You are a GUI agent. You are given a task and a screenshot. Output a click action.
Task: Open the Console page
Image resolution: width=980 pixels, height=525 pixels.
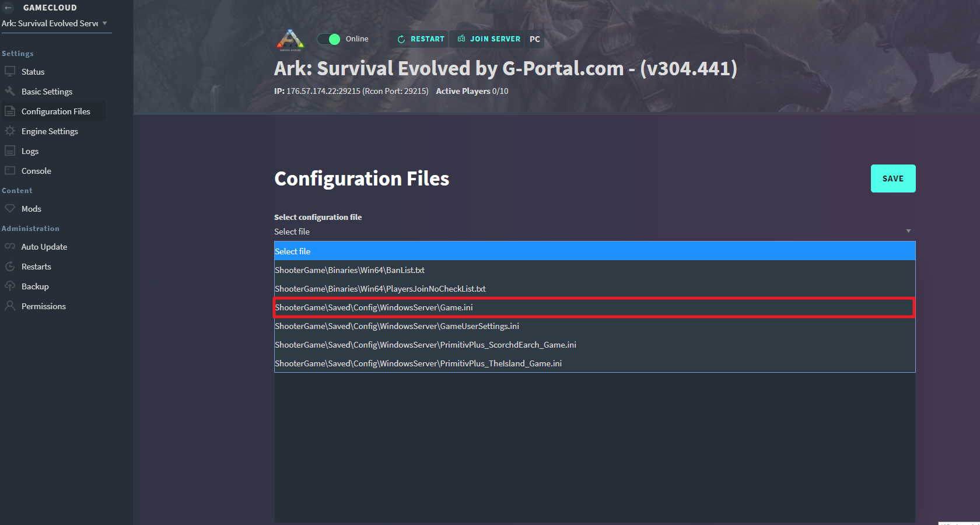coord(36,170)
